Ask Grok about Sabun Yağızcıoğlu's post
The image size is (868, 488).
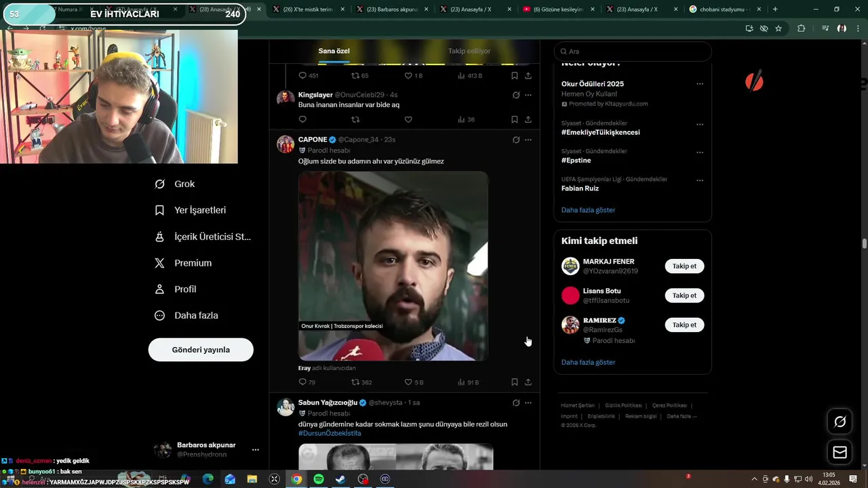point(516,403)
